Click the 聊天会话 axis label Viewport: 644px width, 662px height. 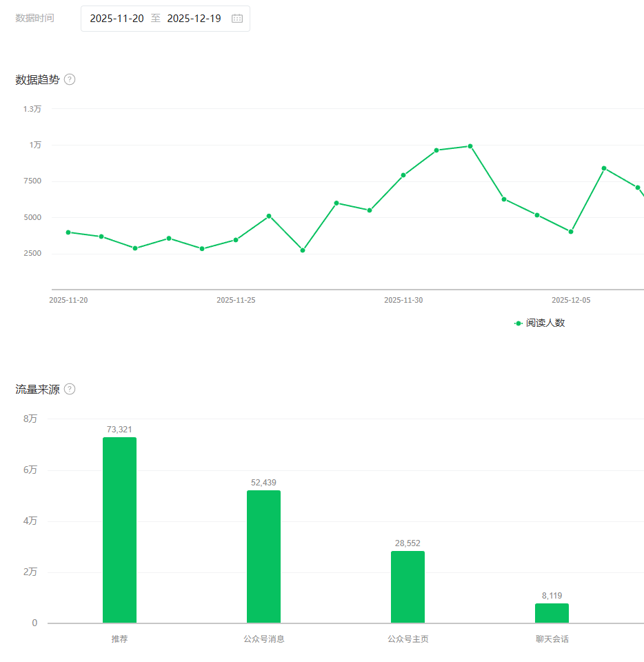pos(552,639)
